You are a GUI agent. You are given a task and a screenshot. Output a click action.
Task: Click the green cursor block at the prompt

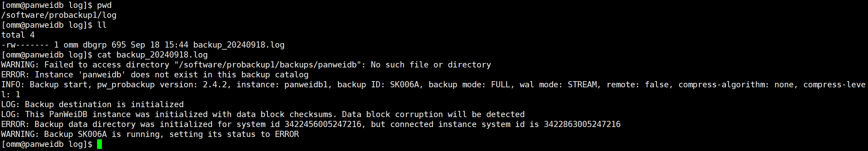tap(99, 144)
